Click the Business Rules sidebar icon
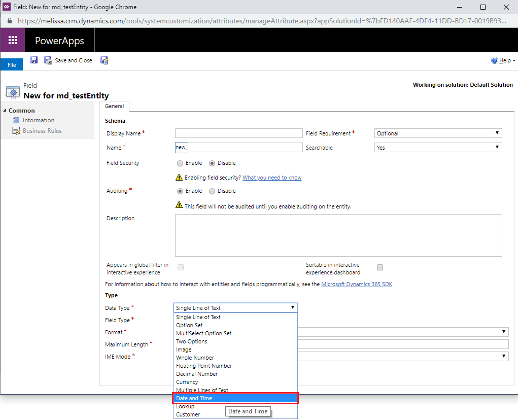Image resolution: width=518 pixels, height=420 pixels. click(x=17, y=131)
